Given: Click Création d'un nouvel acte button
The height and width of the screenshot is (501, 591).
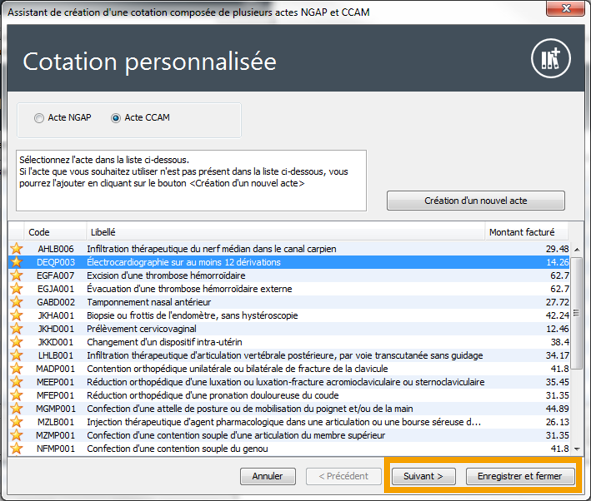Looking at the screenshot, I should point(476,201).
